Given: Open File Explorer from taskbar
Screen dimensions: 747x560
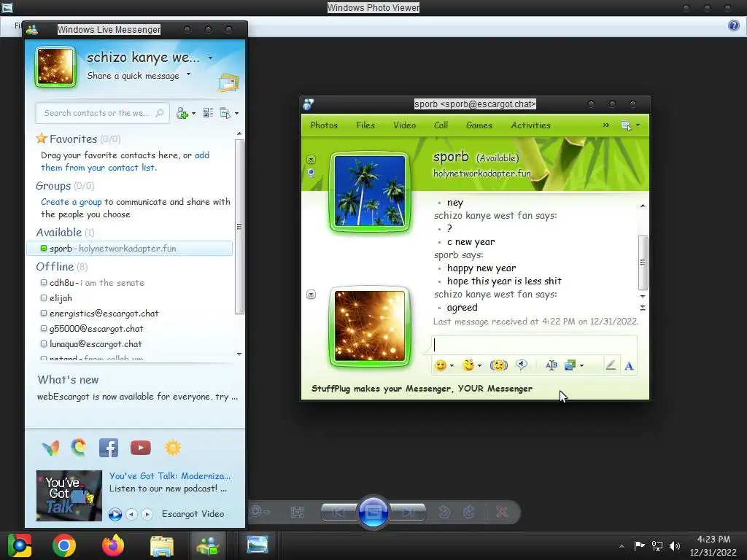Looking at the screenshot, I should click(161, 545).
